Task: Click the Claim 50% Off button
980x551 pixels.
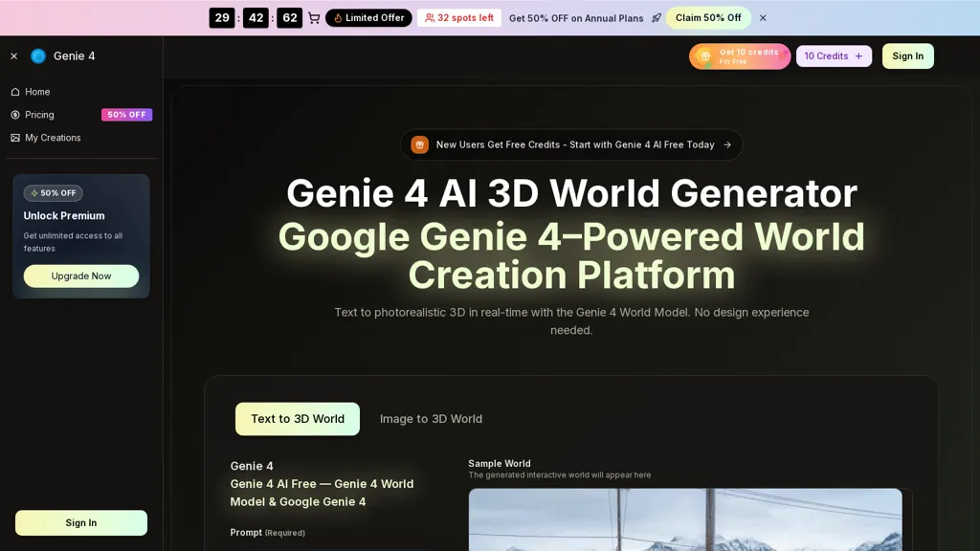Action: [x=708, y=18]
